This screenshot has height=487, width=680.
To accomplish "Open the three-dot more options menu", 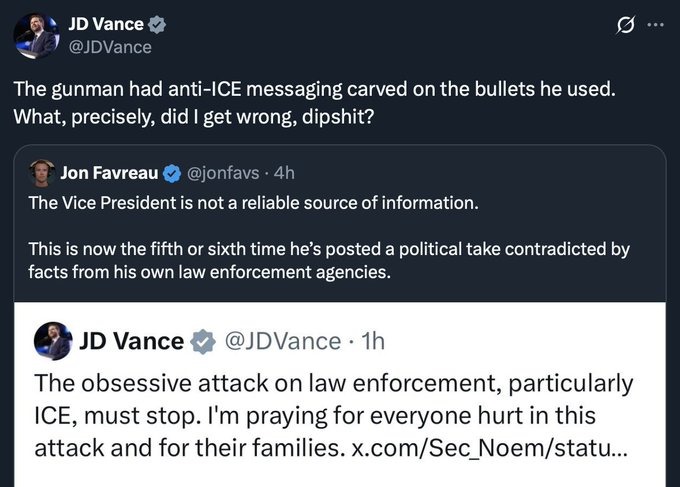I will pos(655,26).
